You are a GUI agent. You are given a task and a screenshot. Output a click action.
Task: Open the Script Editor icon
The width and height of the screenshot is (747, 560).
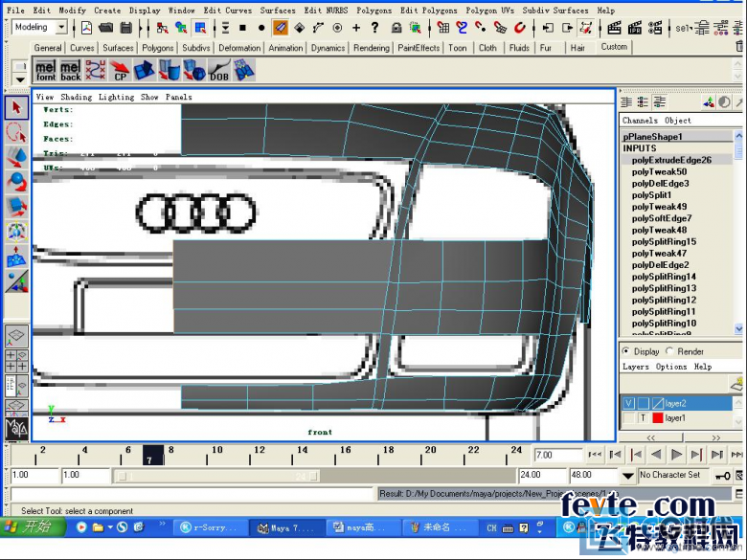(x=739, y=494)
